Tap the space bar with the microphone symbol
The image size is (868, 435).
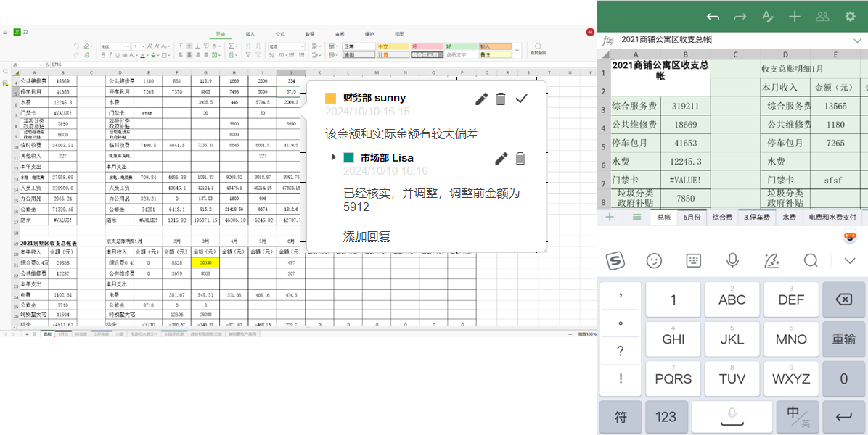coord(732,417)
